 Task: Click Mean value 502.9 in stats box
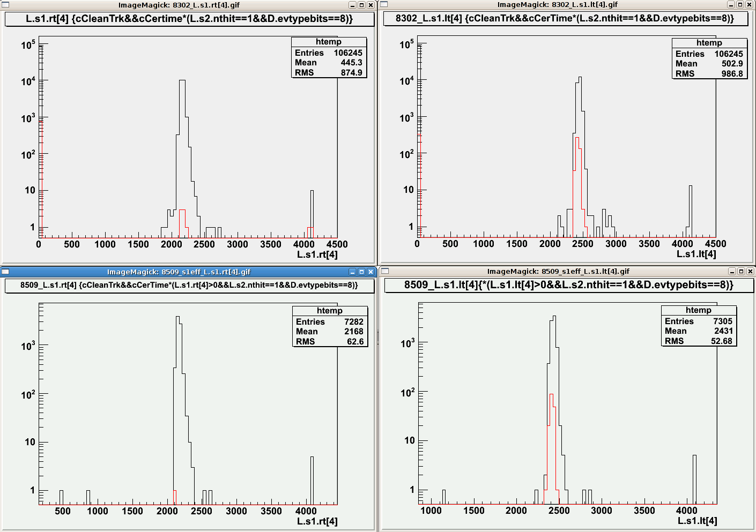732,64
